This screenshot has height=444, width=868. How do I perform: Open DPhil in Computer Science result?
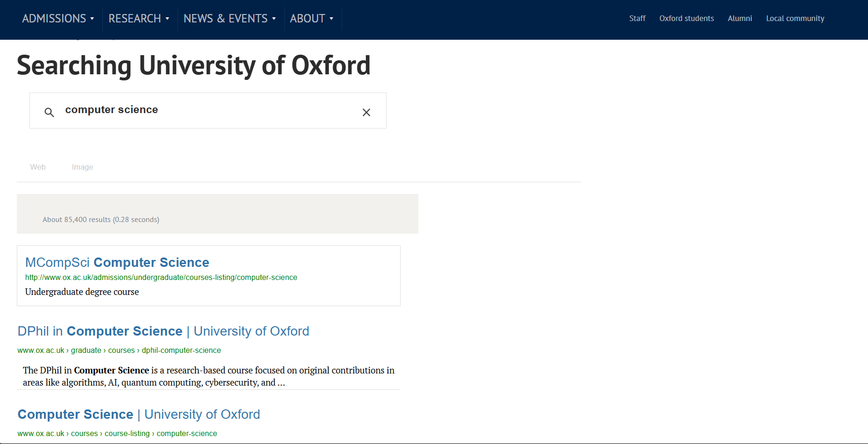pyautogui.click(x=163, y=331)
